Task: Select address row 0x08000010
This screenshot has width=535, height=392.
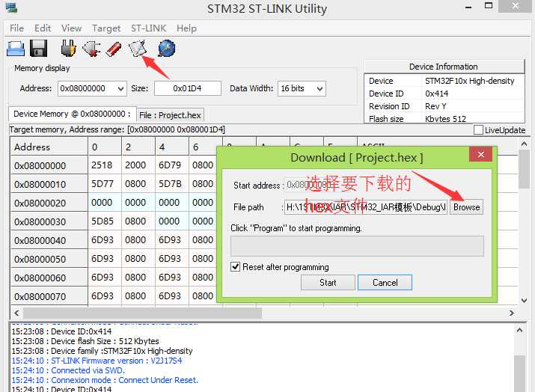Action: coord(49,184)
